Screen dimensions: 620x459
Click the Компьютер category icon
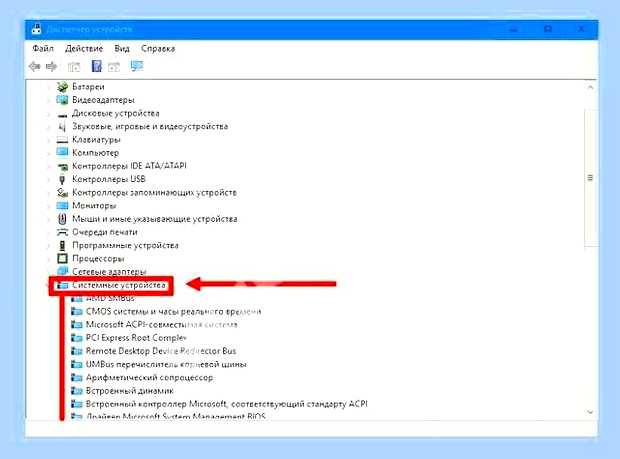(x=62, y=152)
